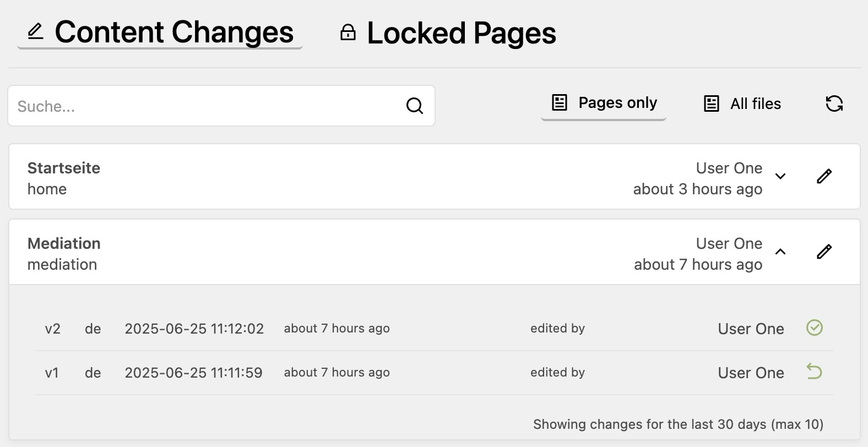Click the refresh changes icon
Image resolution: width=868 pixels, height=447 pixels.
834,103
